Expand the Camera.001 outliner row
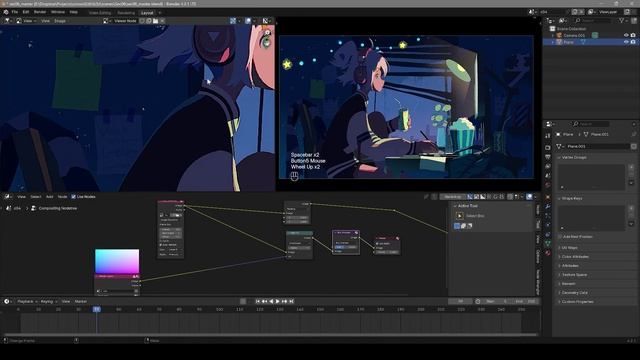640x360 pixels. pyautogui.click(x=553, y=36)
